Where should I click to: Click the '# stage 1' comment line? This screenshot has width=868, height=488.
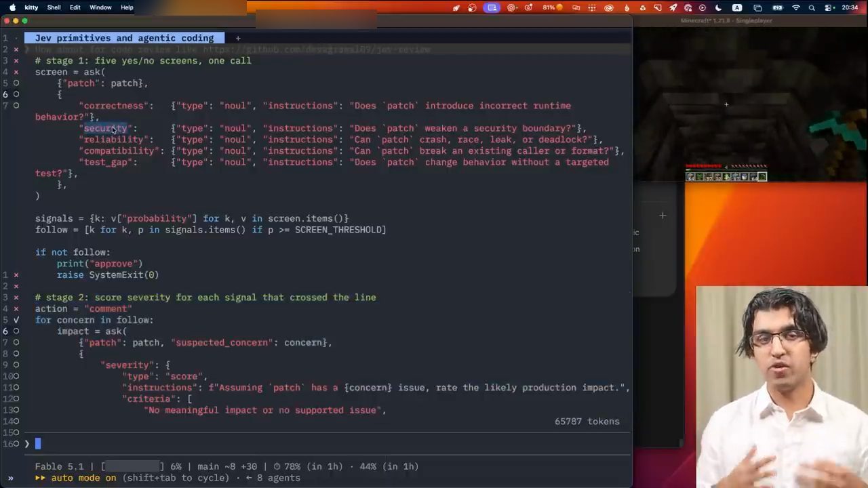(143, 60)
